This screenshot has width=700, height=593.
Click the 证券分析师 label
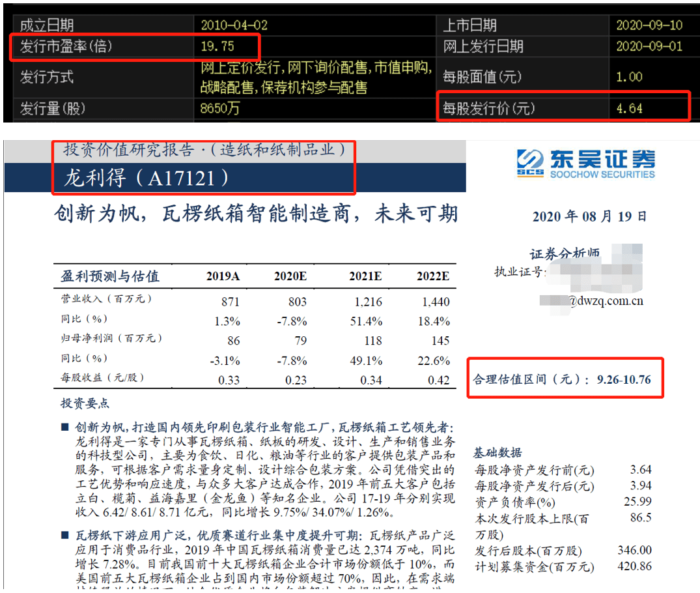coord(565,253)
